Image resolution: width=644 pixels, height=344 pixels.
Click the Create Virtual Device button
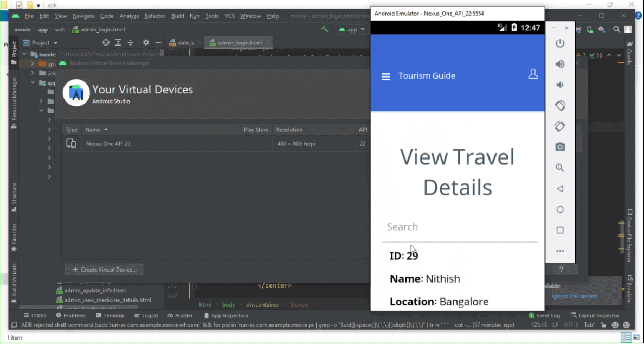(104, 270)
